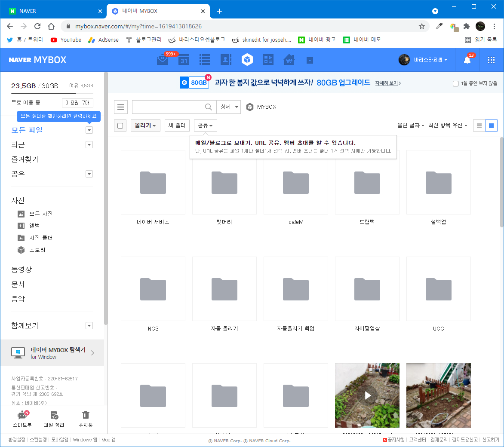Open the Naver Calendar icon
The width and height of the screenshot is (504, 447).
[x=184, y=60]
